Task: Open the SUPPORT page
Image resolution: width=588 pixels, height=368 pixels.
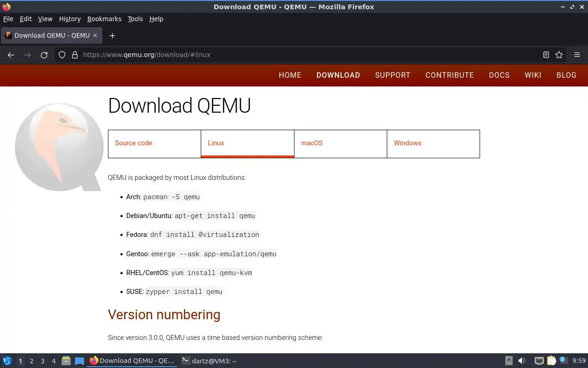Action: coord(392,75)
